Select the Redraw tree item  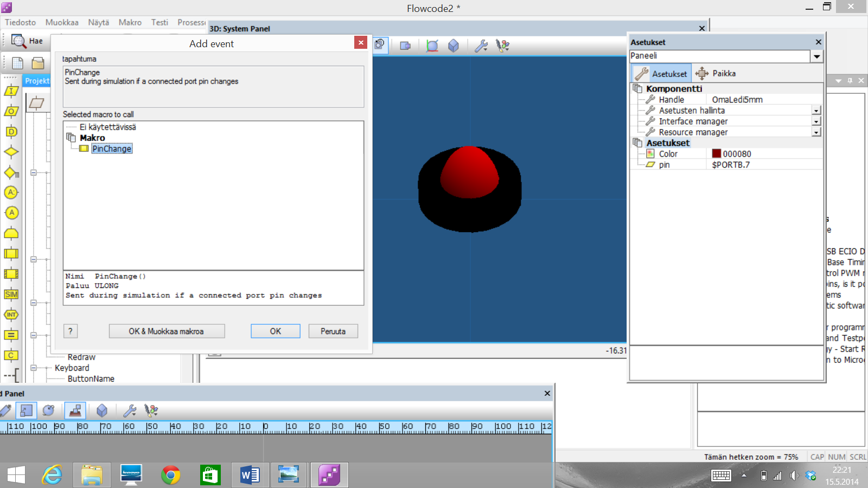[x=81, y=357]
